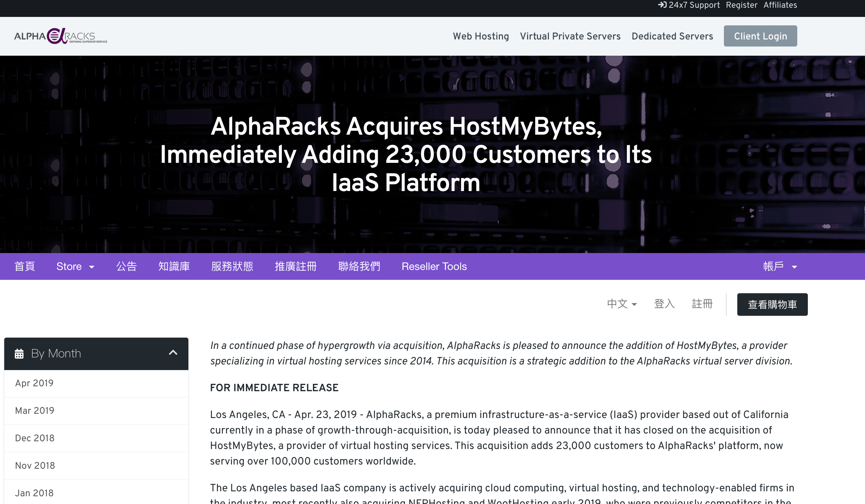Select Mar 2019 in month list

tap(96, 411)
